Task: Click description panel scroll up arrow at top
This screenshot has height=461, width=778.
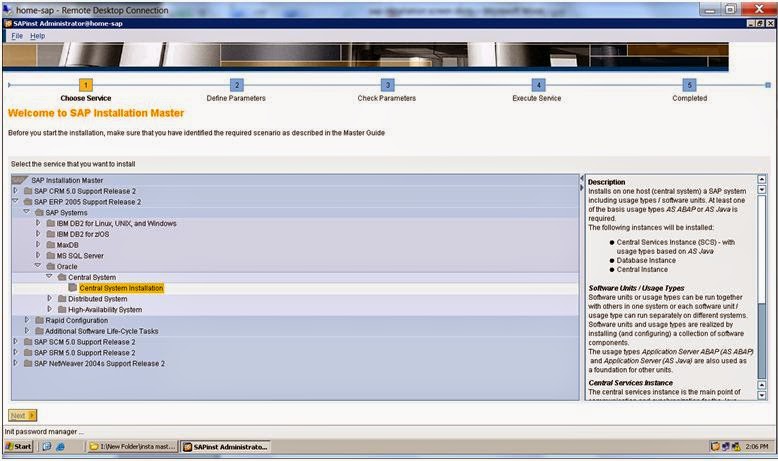Action: tap(762, 179)
